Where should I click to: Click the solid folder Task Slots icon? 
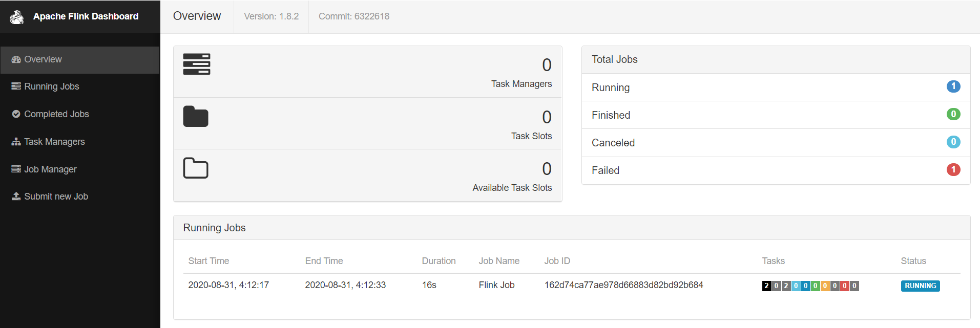(x=196, y=117)
